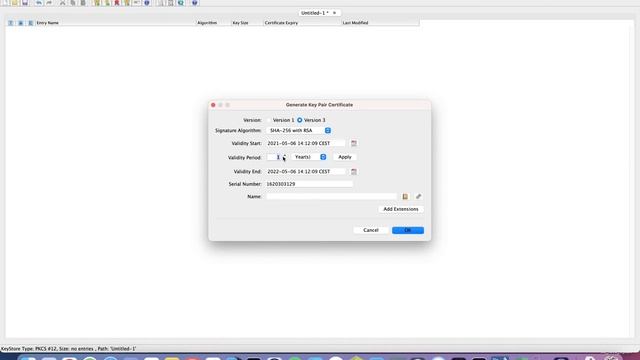Click the empty Name field
640x360 pixels.
[x=331, y=196]
